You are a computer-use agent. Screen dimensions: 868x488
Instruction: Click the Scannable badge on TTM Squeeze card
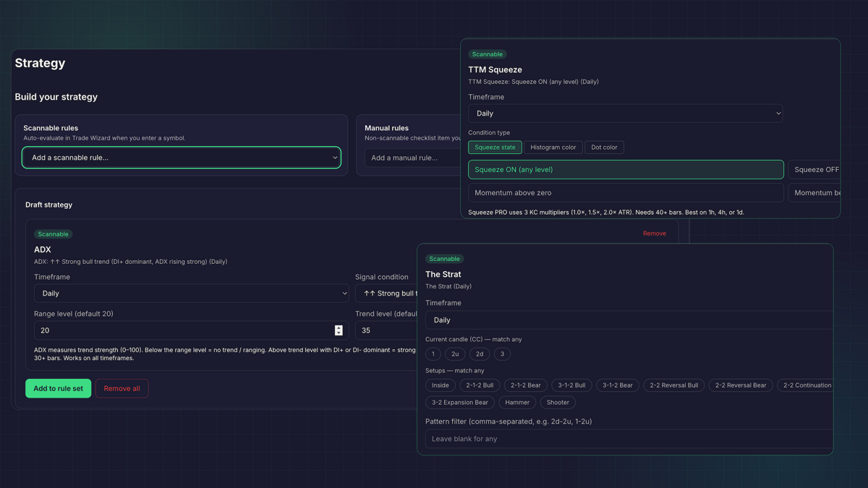click(x=488, y=54)
